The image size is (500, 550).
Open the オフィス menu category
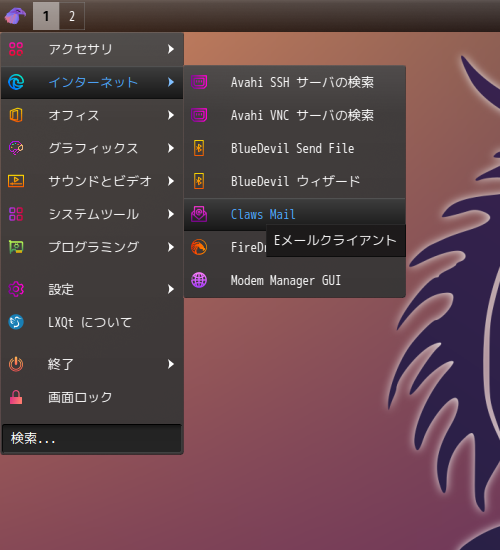click(92, 115)
